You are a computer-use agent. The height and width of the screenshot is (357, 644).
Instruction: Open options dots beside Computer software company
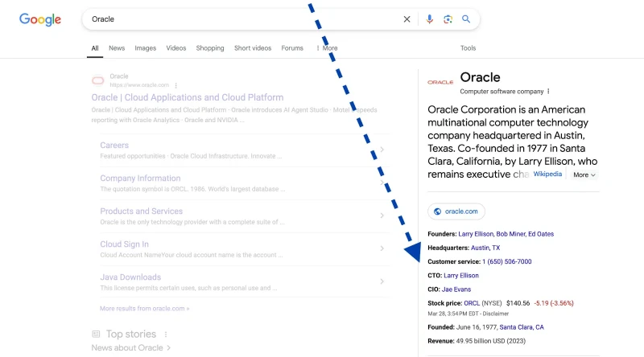pyautogui.click(x=548, y=92)
